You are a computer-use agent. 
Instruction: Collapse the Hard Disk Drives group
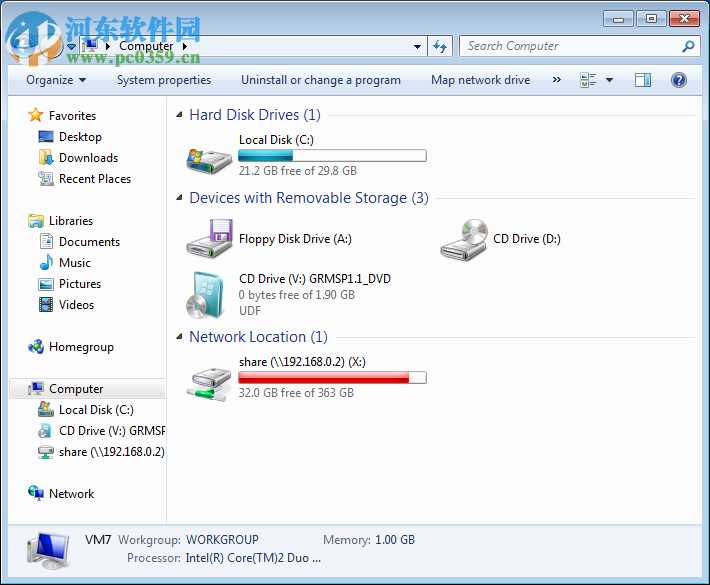tap(179, 115)
